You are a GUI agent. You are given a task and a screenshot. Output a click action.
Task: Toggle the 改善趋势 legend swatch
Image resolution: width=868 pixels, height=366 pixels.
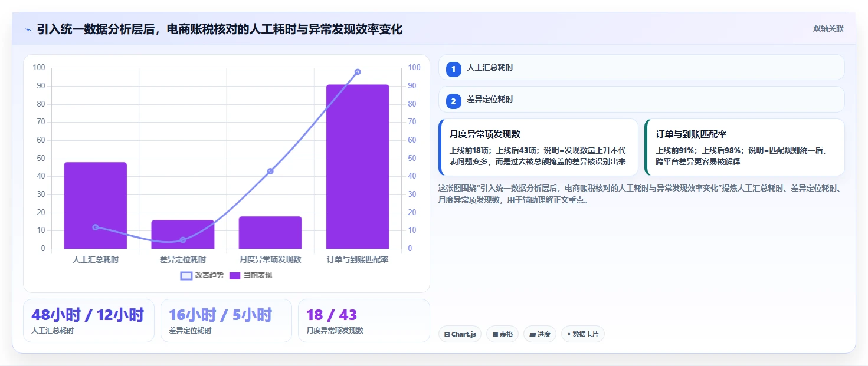point(186,275)
